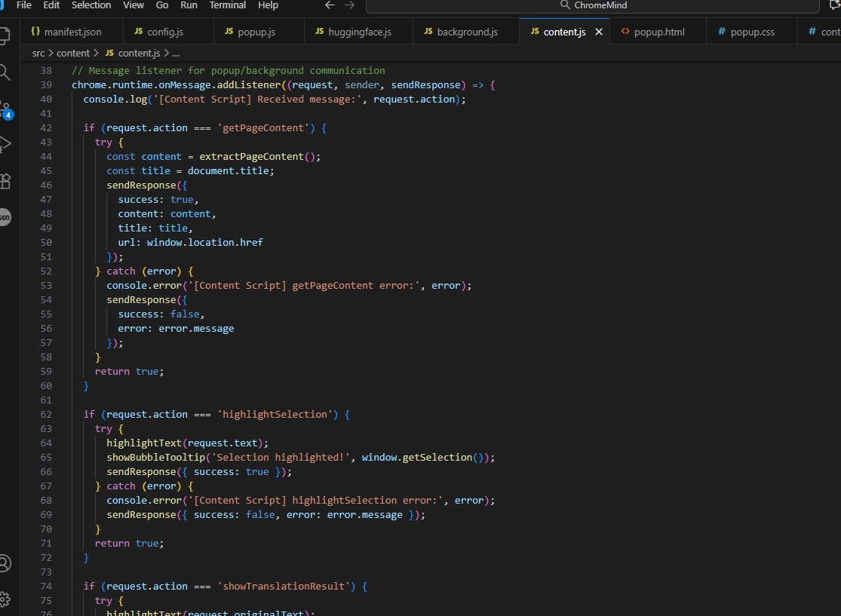Open the Run and Debug view

point(5,145)
